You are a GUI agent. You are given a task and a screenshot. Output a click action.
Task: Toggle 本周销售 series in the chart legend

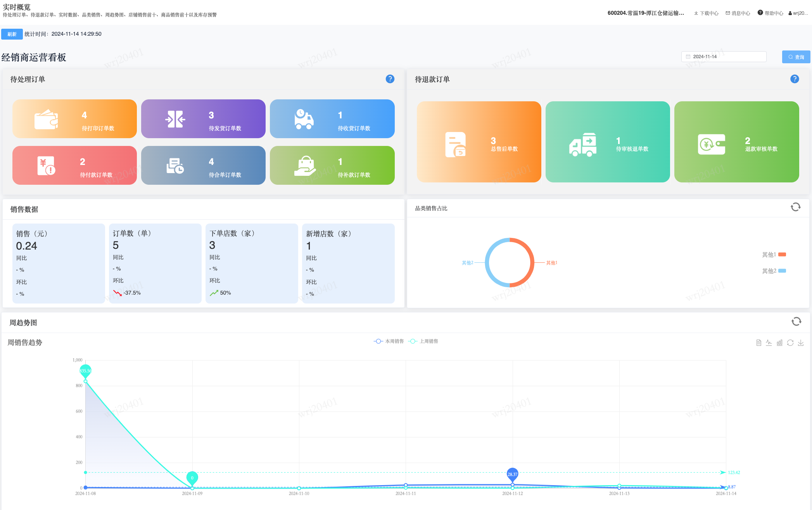[389, 341]
